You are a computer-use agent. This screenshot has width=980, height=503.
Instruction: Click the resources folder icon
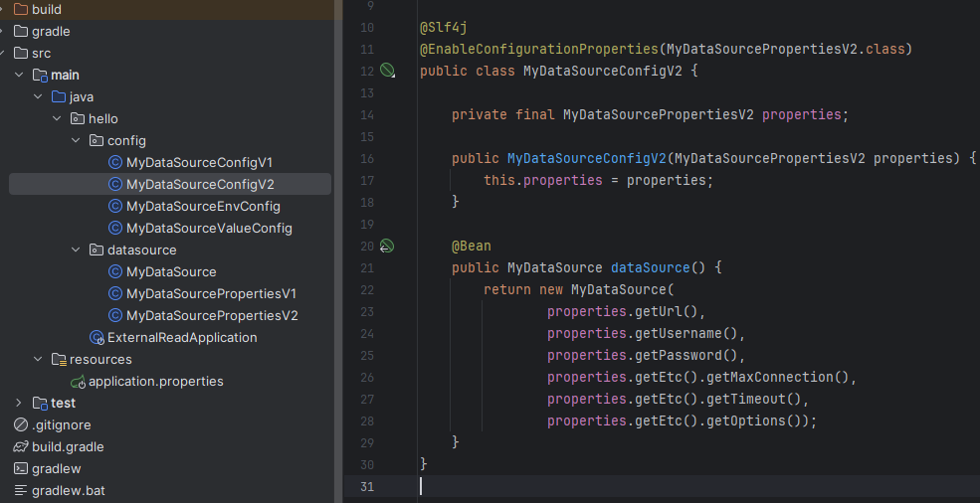59,359
